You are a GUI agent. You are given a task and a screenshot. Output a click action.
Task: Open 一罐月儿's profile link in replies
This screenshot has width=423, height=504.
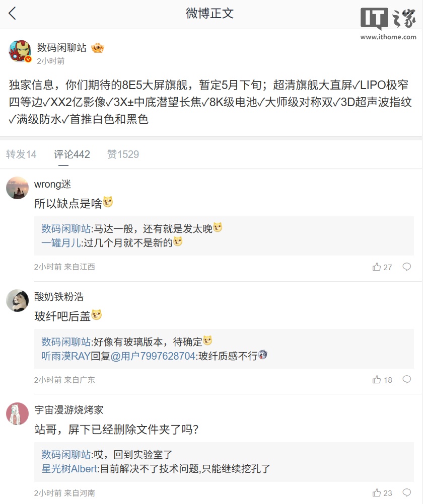pyautogui.click(x=61, y=242)
